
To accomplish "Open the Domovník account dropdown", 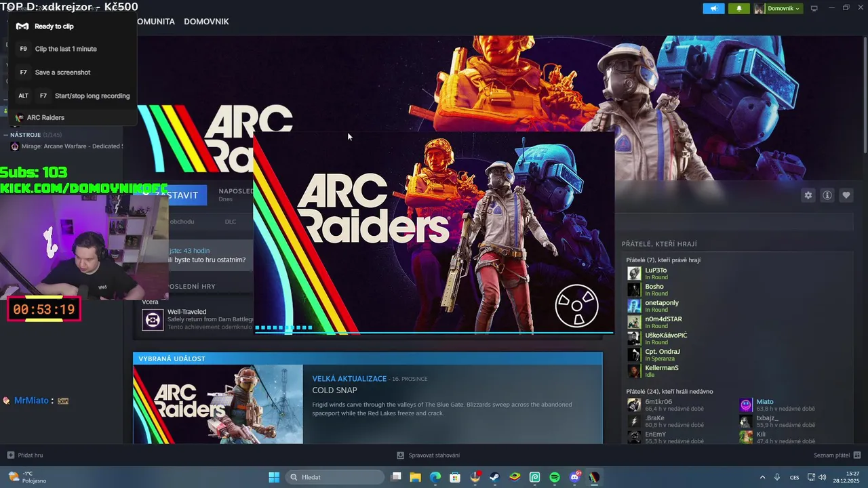I will click(x=778, y=8).
